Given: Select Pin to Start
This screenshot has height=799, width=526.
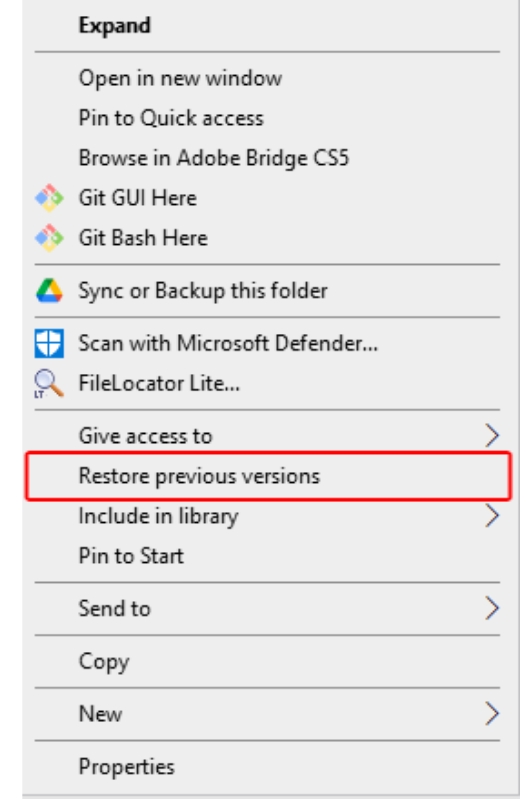Looking at the screenshot, I should [268, 555].
